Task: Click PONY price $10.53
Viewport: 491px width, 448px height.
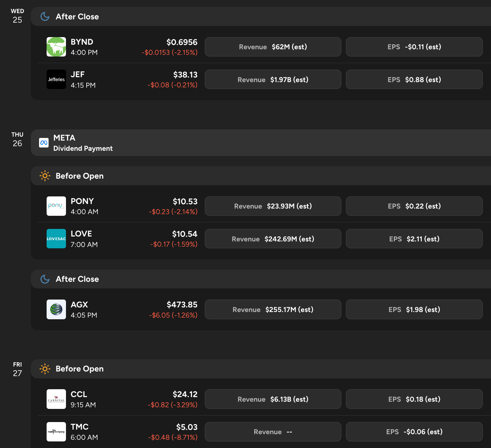Action: tap(185, 201)
